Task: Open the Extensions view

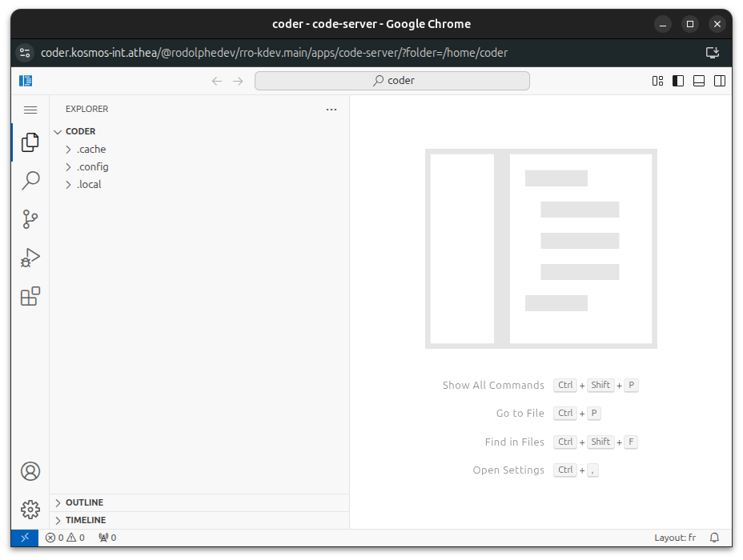Action: [x=30, y=296]
